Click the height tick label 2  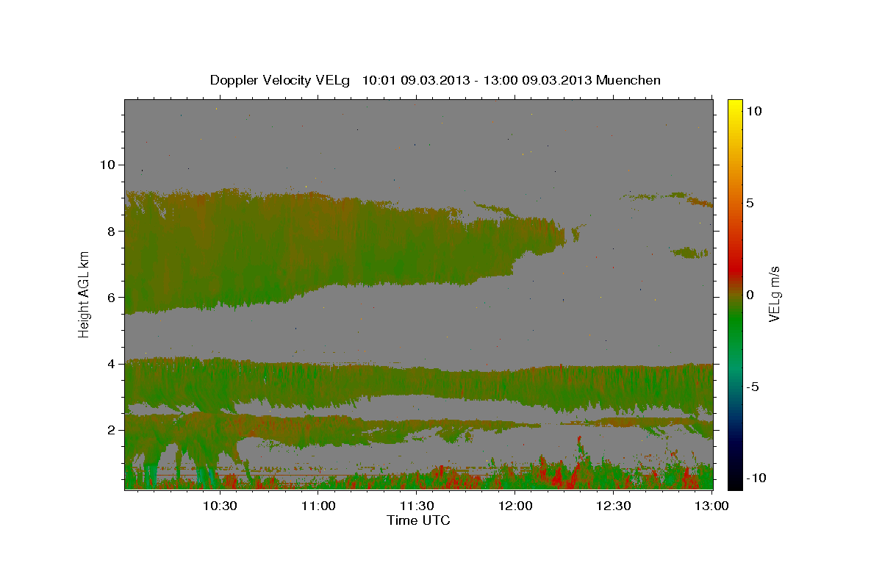click(x=110, y=429)
